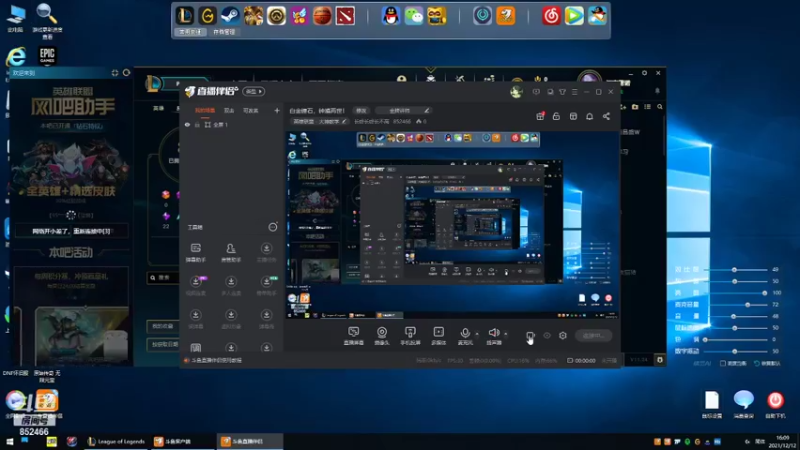Image resolution: width=800 pixels, height=450 pixels.
Task: Open notifications bell in live companion
Action: click(589, 116)
